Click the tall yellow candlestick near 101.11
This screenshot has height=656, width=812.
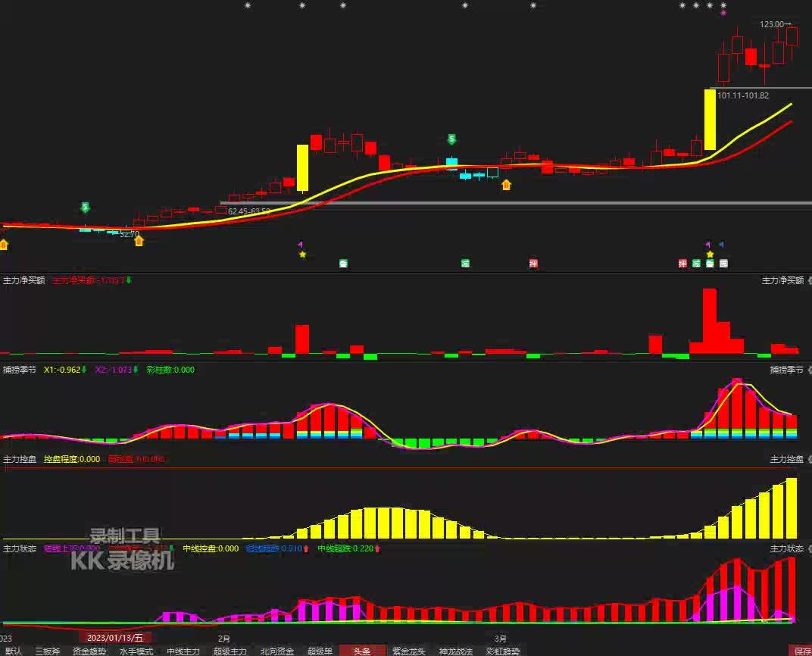(710, 120)
